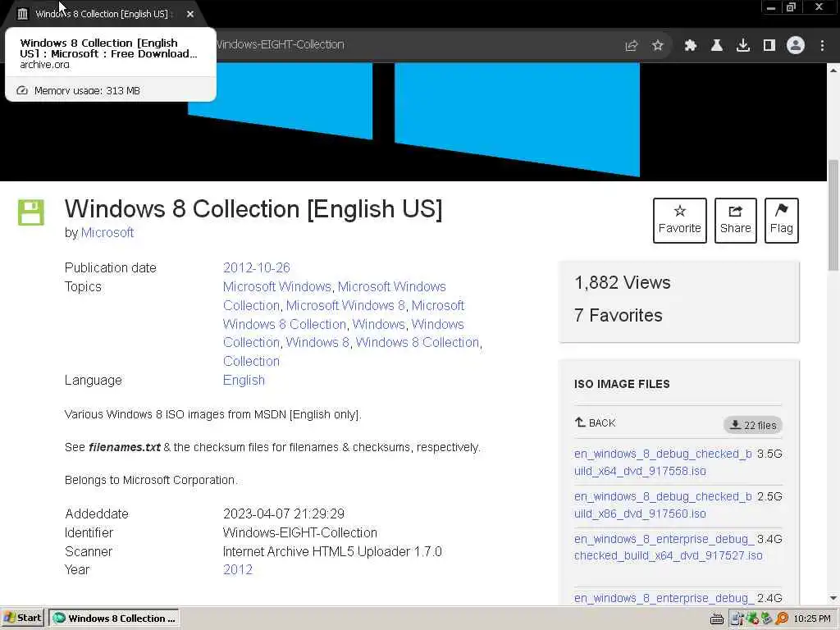The height and width of the screenshot is (630, 840).
Task: Click the scrollbar up arrow
Action: [833, 70]
